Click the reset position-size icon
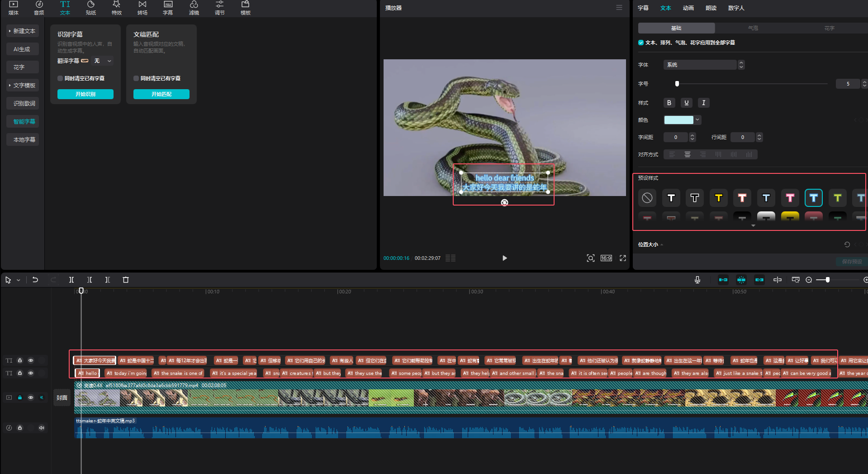The image size is (868, 474). [x=847, y=244]
